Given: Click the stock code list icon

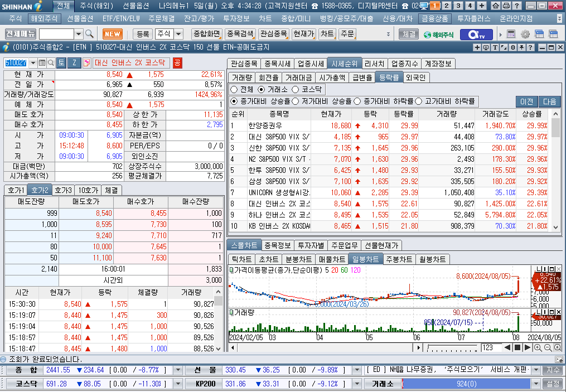Looking at the screenshot, I should point(42,63).
